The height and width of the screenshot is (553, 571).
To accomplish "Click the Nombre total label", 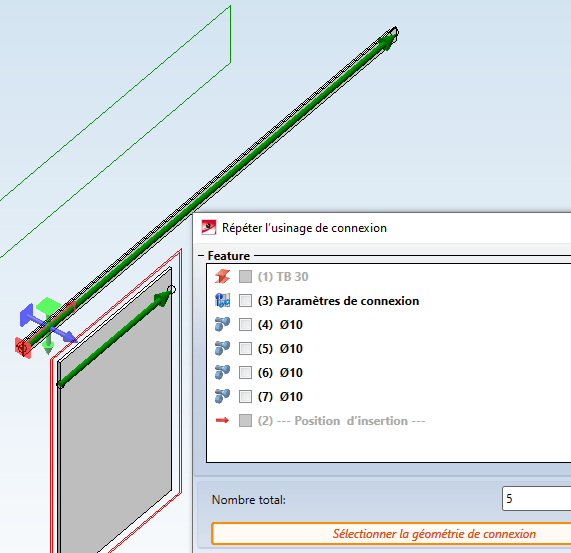I will pyautogui.click(x=249, y=499).
